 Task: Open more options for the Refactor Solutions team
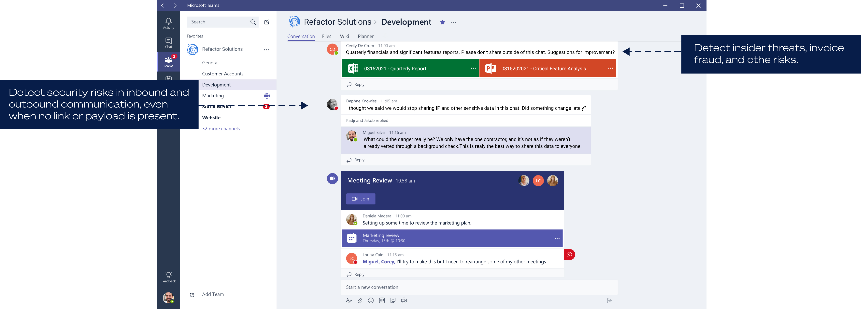(x=266, y=50)
